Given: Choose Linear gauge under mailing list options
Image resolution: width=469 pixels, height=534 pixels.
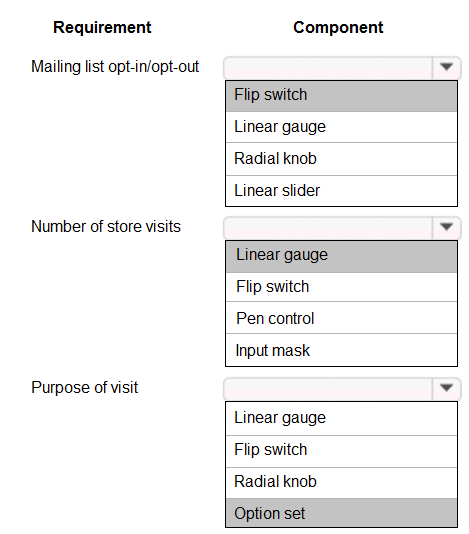Looking at the screenshot, I should click(x=341, y=127).
